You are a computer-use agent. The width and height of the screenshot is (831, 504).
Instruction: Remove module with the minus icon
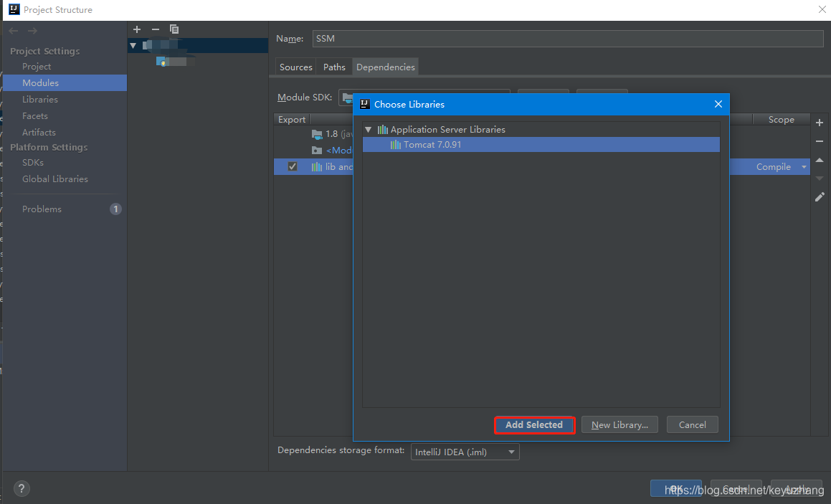[x=156, y=29]
